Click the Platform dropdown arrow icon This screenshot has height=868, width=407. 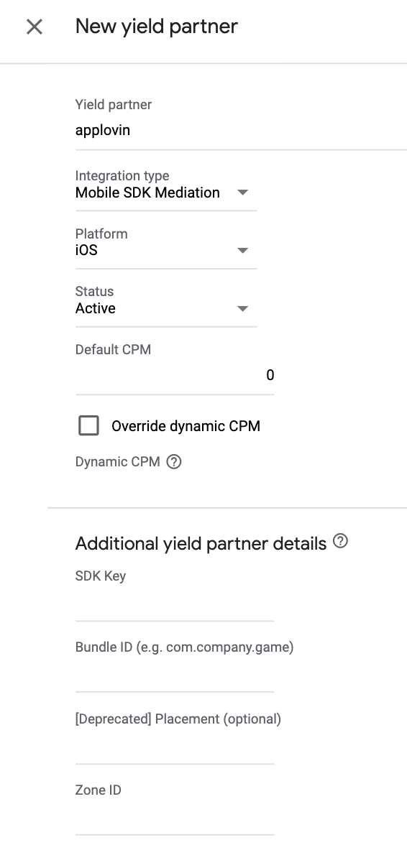click(x=243, y=251)
